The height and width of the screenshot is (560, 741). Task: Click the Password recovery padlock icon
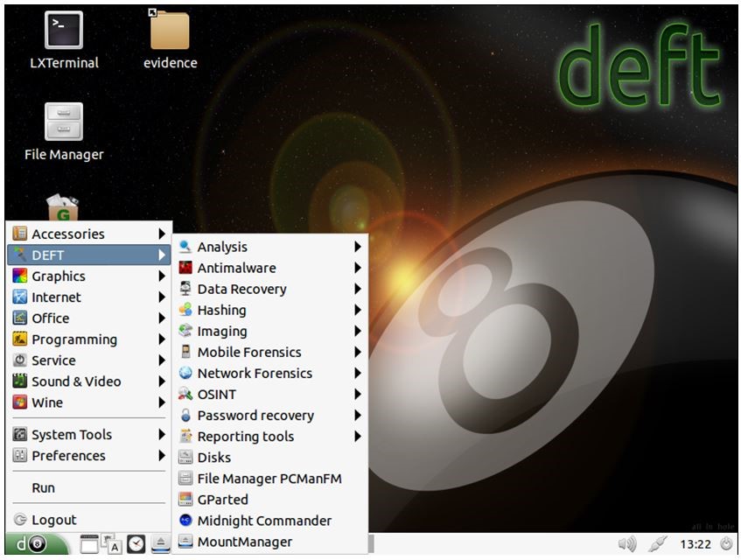pos(185,416)
